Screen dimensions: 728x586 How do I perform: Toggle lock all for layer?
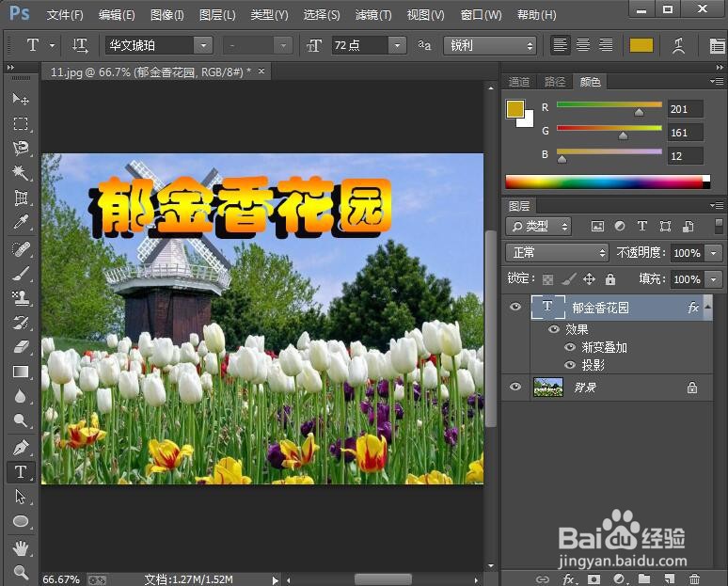(610, 278)
